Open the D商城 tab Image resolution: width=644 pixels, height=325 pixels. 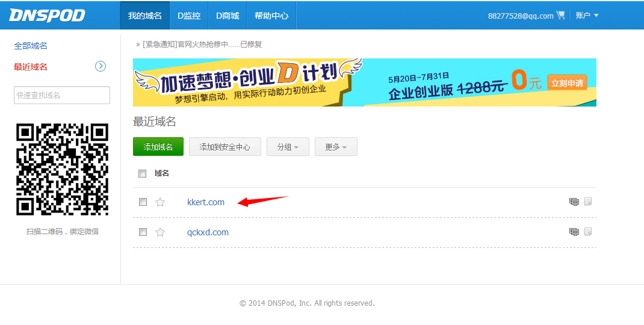pyautogui.click(x=228, y=16)
